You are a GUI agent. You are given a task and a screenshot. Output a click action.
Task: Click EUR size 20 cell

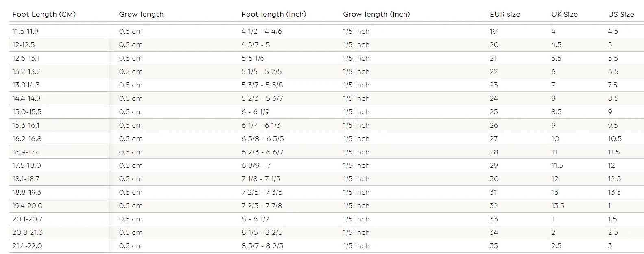pos(494,45)
